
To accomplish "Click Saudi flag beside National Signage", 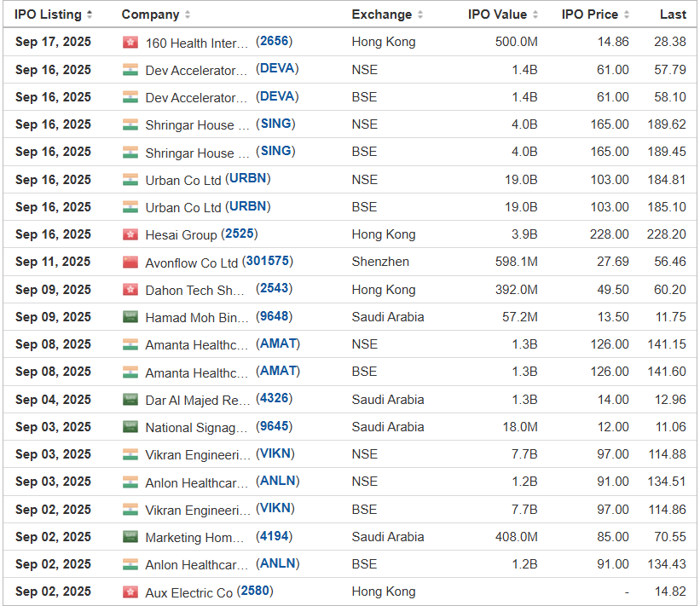I will pos(130,427).
